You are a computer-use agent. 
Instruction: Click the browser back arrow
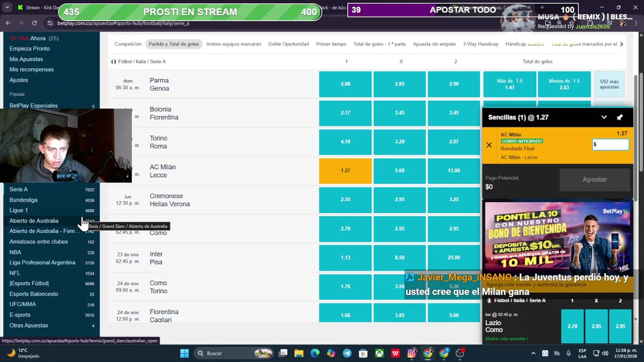tap(8, 23)
